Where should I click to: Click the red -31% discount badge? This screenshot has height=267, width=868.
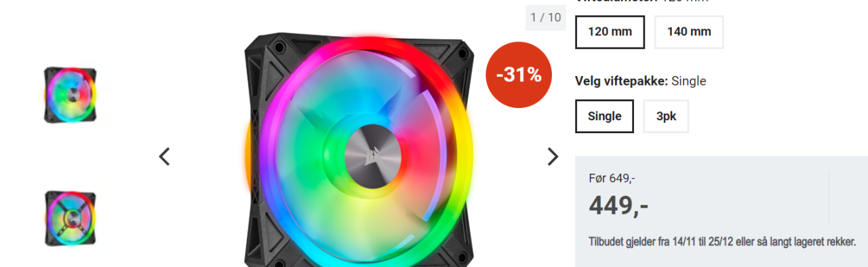(x=519, y=75)
